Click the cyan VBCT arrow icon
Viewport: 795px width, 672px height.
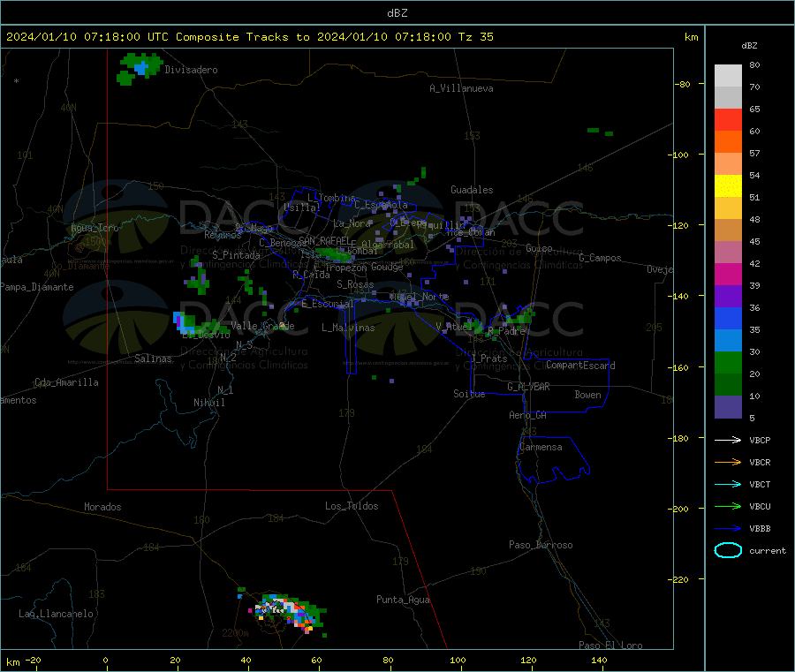coord(728,484)
